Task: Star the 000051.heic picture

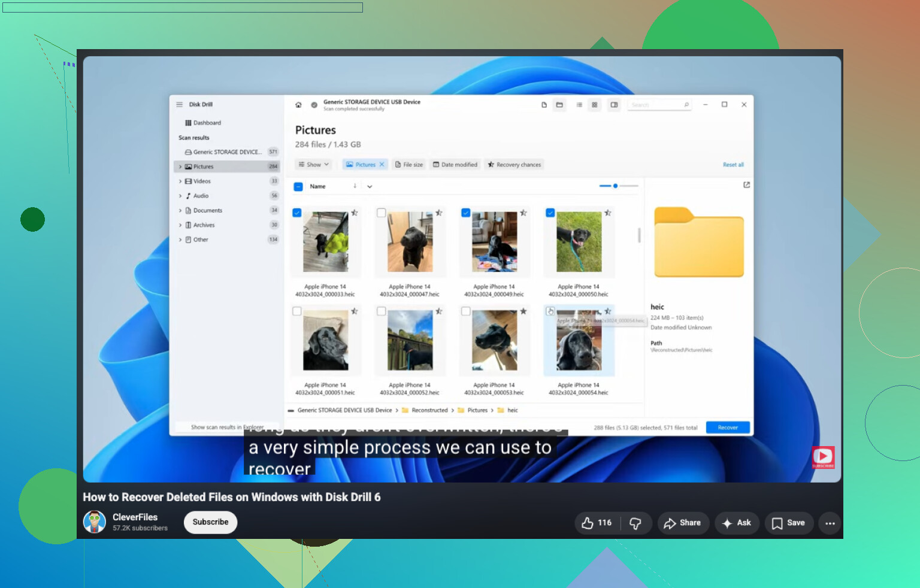Action: click(355, 311)
